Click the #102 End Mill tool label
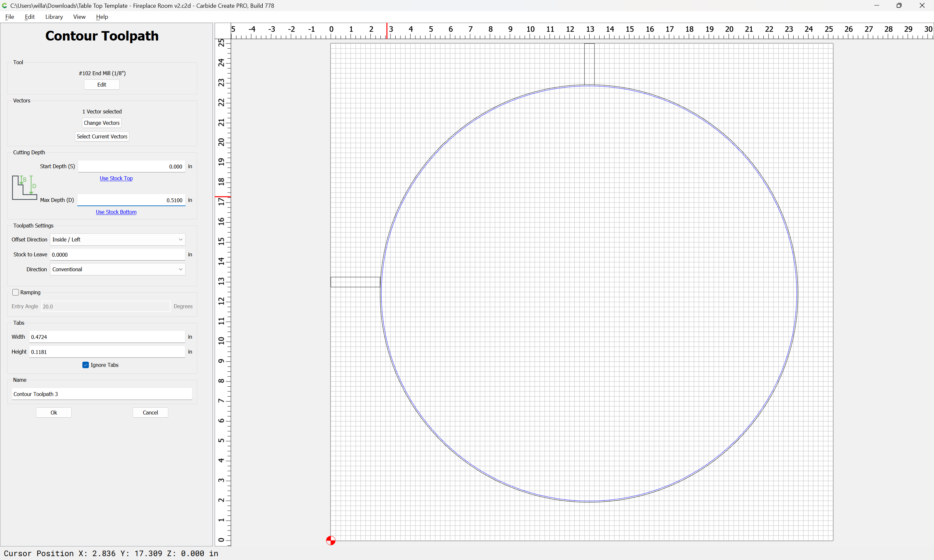Viewport: 934px width, 560px height. click(x=102, y=73)
